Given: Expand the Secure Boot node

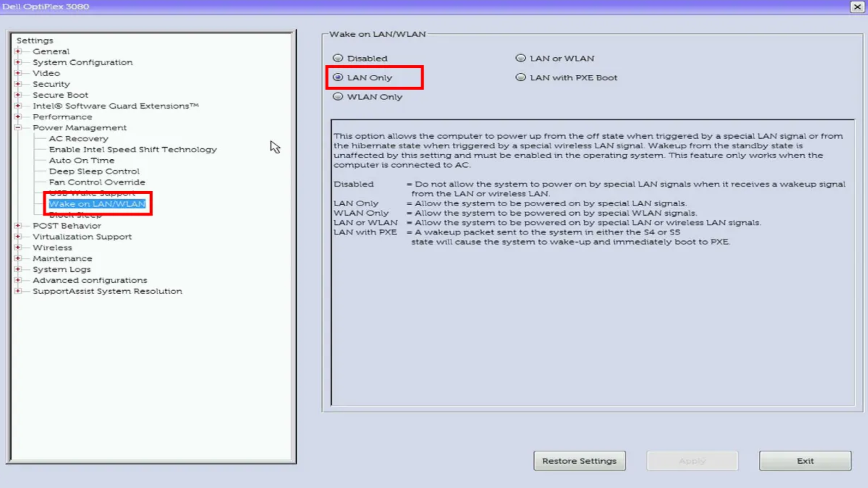Looking at the screenshot, I should click(x=17, y=95).
